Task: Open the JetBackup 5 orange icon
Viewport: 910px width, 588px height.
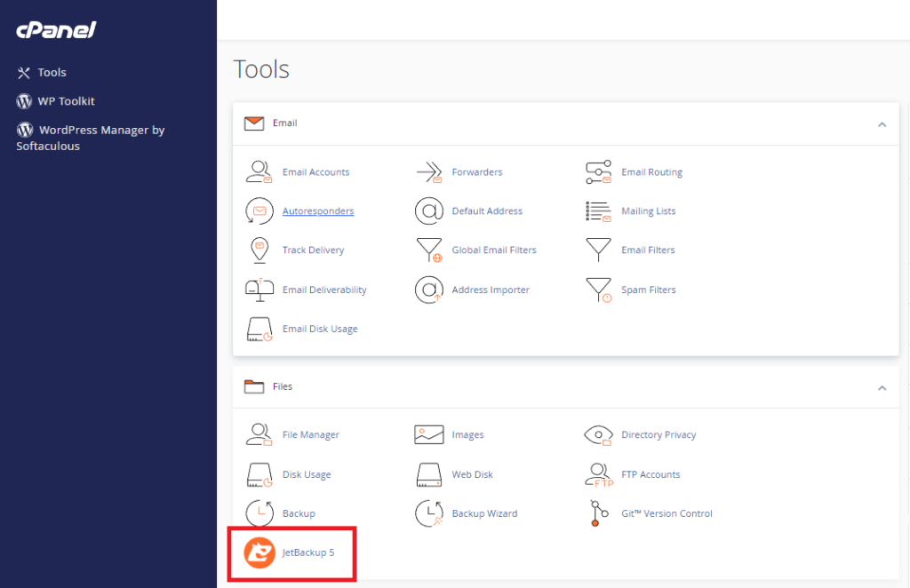Action: click(x=259, y=552)
